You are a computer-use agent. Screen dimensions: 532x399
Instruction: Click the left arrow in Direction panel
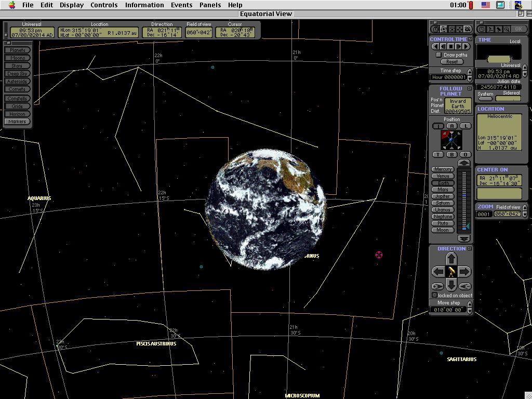click(x=438, y=272)
